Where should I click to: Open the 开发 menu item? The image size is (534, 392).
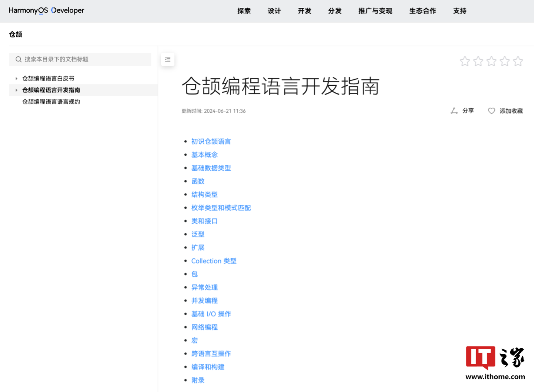coord(304,11)
